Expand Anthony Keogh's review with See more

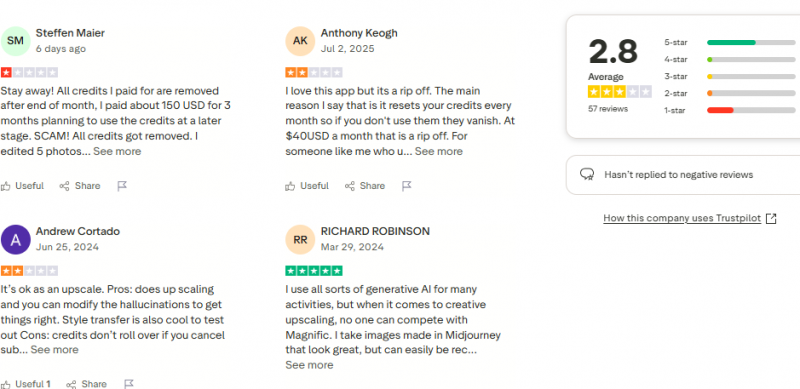438,151
